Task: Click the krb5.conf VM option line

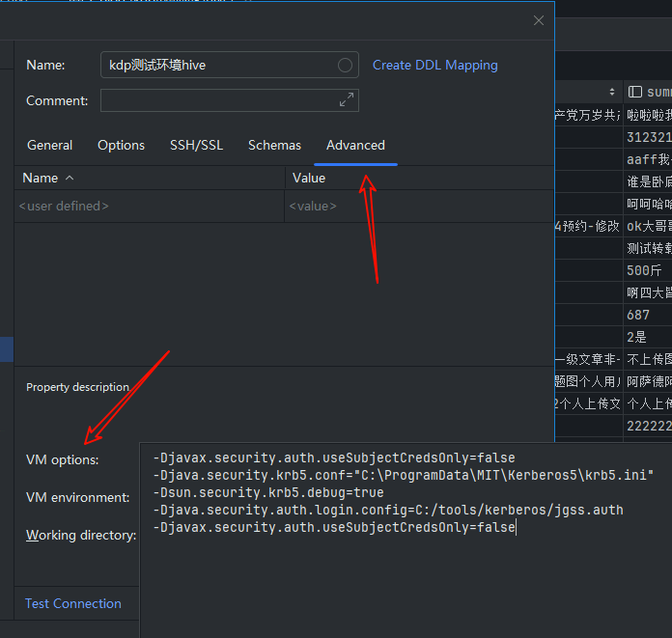Action: click(404, 475)
